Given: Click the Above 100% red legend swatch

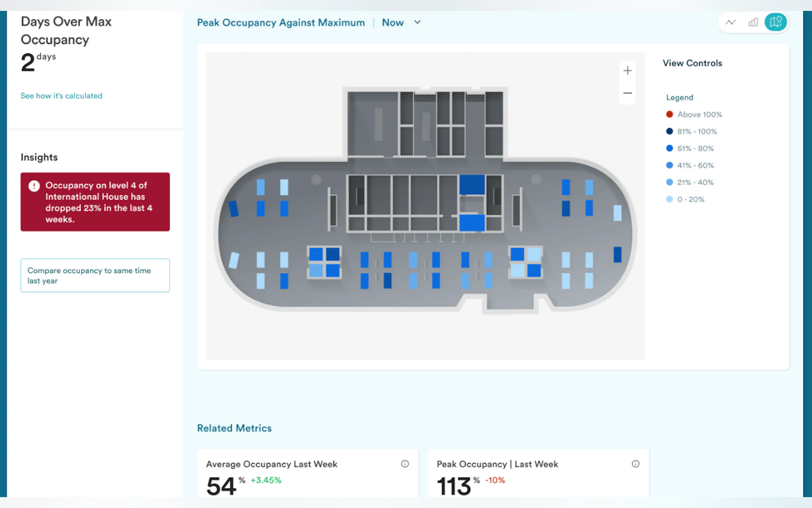Looking at the screenshot, I should pos(669,115).
